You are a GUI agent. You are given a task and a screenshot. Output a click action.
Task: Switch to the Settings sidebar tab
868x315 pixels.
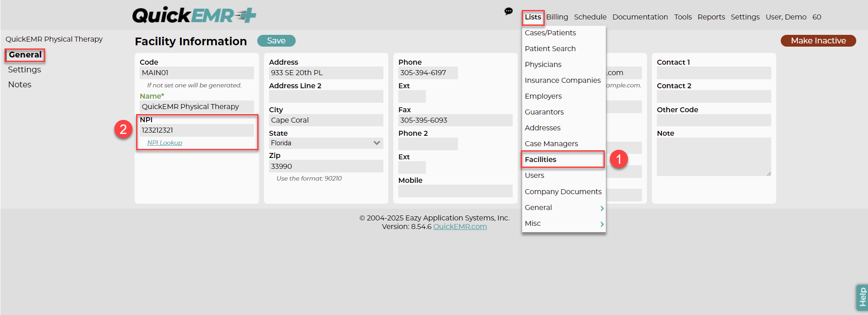pos(24,70)
